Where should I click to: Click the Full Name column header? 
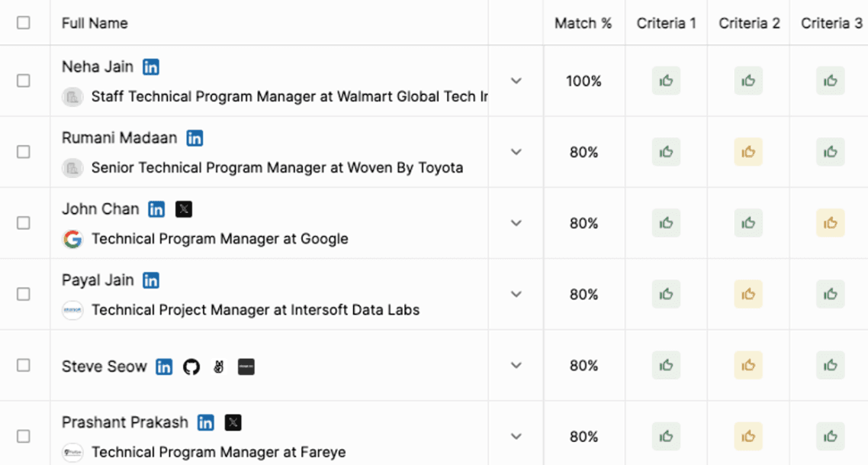[95, 23]
